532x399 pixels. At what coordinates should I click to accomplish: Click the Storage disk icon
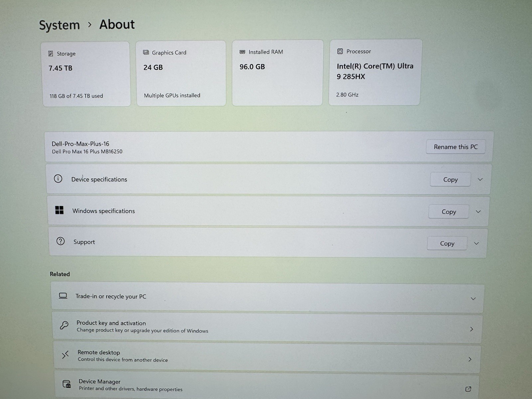[x=51, y=54]
